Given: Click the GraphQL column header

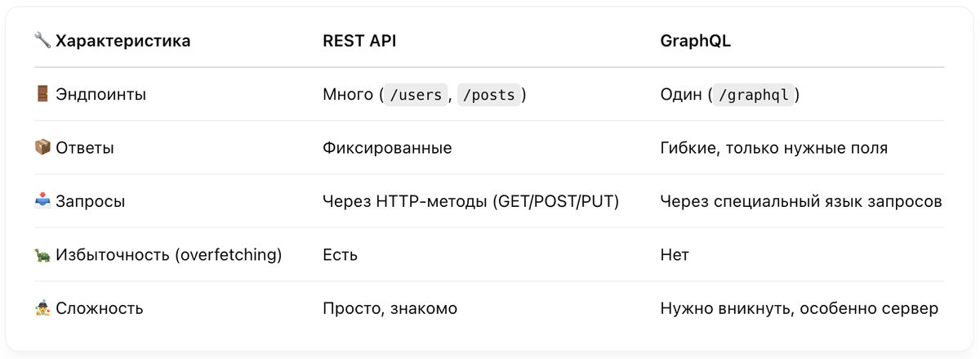Looking at the screenshot, I should pos(695,41).
